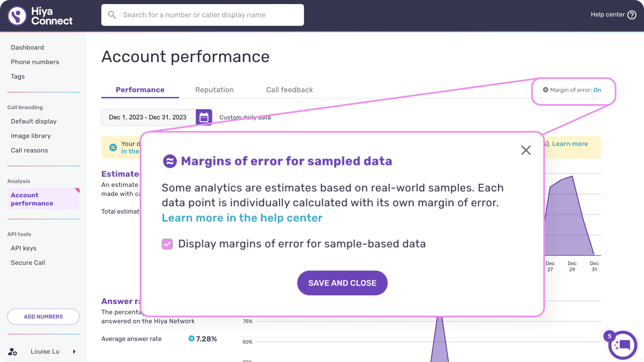Image resolution: width=644 pixels, height=362 pixels.
Task: Click the sampled data icon in the yellow banner
Action: tap(113, 147)
